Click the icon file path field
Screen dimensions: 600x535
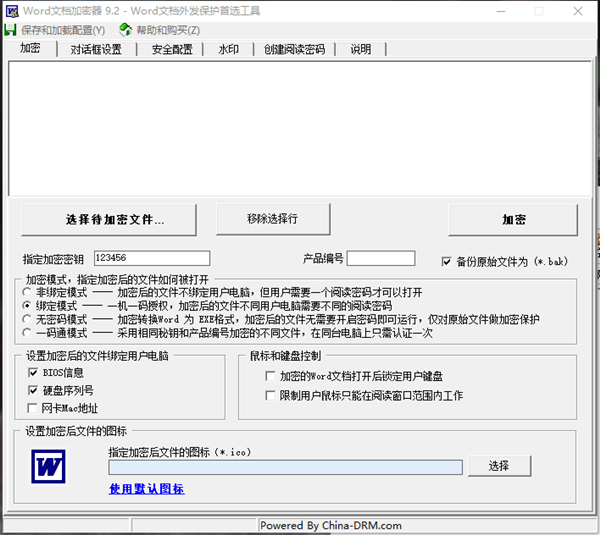point(285,467)
